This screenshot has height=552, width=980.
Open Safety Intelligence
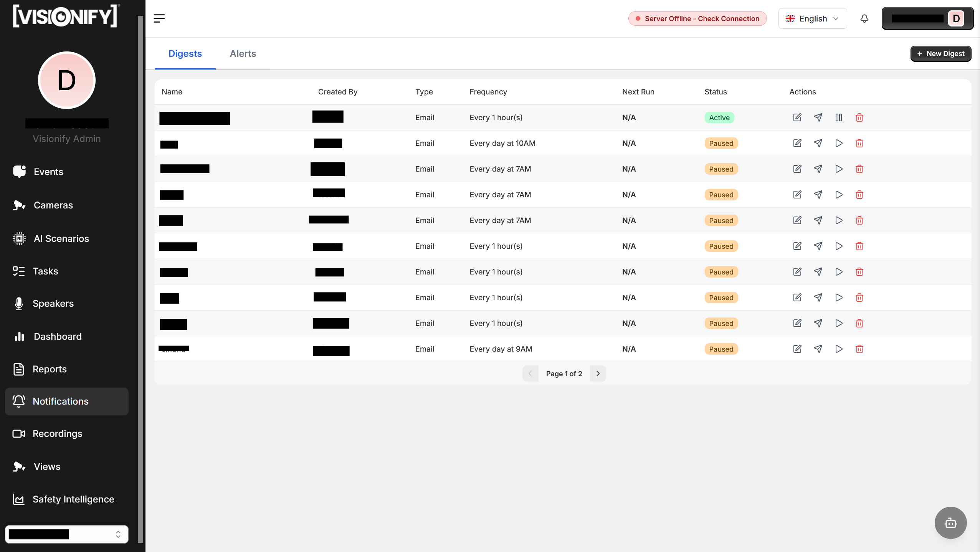[67, 499]
